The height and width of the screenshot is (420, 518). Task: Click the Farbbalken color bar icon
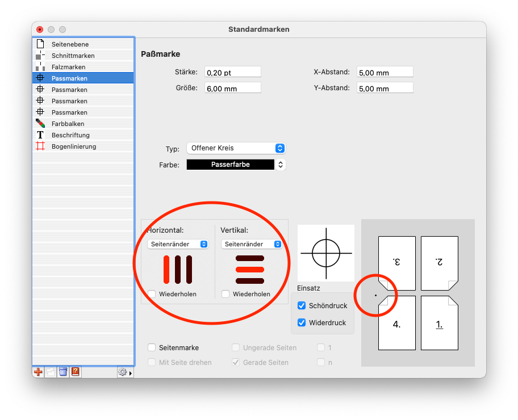pyautogui.click(x=40, y=124)
